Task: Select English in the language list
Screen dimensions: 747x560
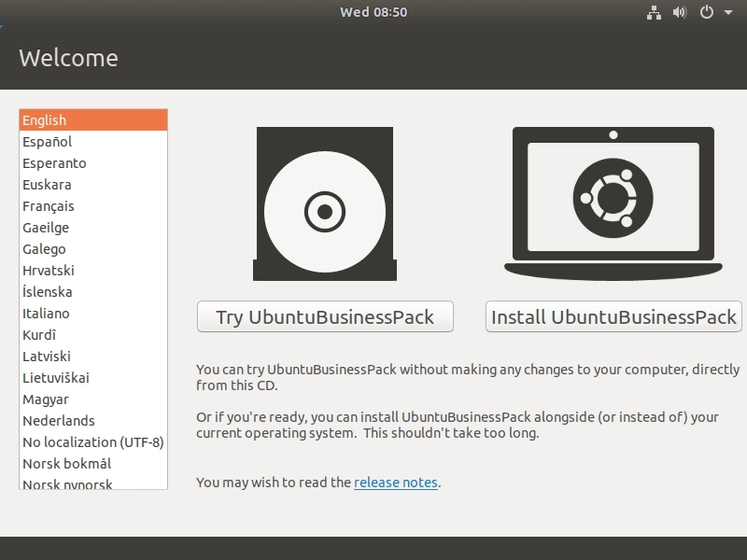Action: point(93,120)
